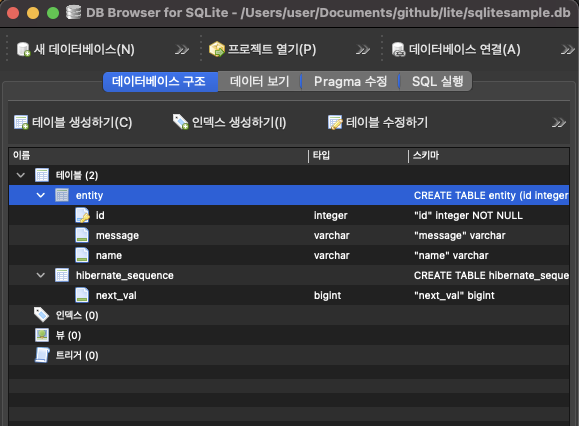
Task: Click the primary key icon of id column
Action: coord(82,215)
